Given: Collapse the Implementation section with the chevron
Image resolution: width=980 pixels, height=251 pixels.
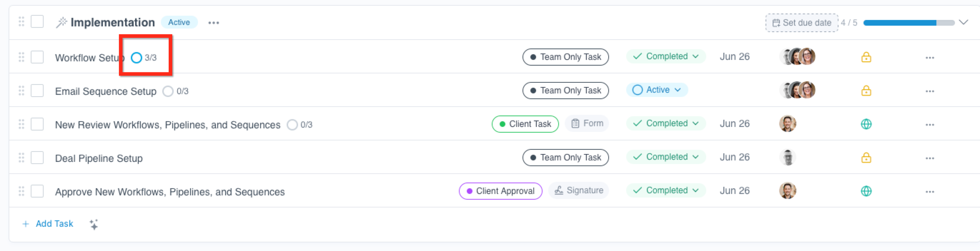Looking at the screenshot, I should coord(963,22).
